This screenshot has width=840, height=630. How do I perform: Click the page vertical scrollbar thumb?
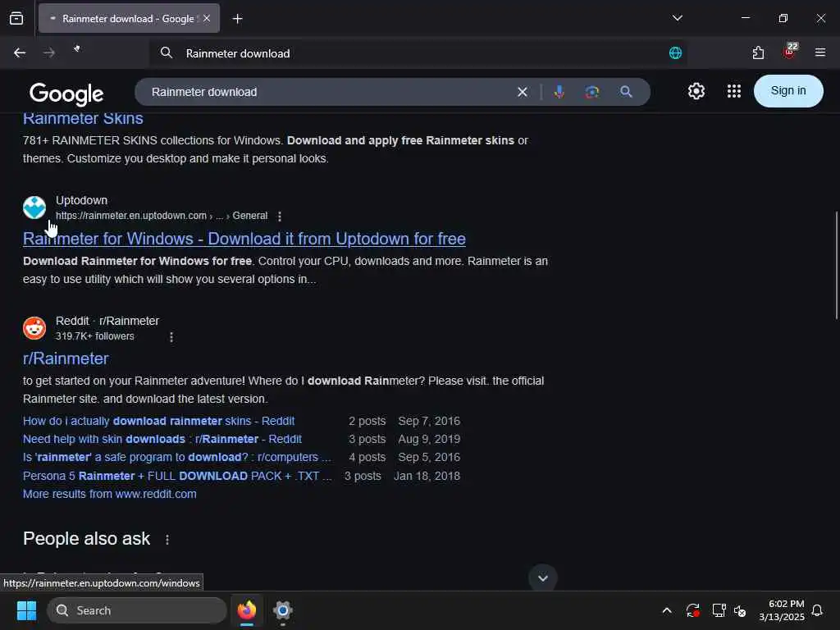pos(837,265)
